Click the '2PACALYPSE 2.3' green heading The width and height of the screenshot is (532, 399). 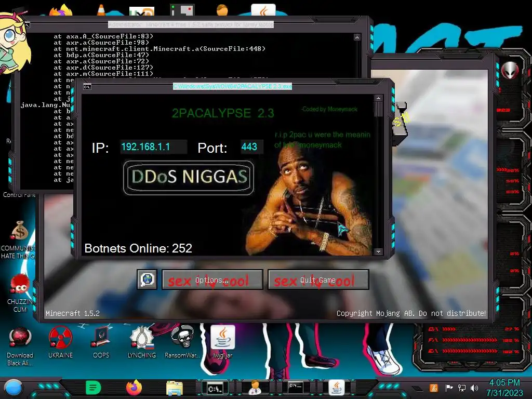223,113
